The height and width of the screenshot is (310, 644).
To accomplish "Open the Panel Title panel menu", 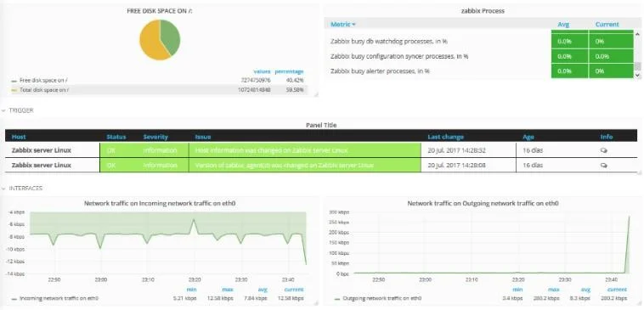I will point(321,125).
